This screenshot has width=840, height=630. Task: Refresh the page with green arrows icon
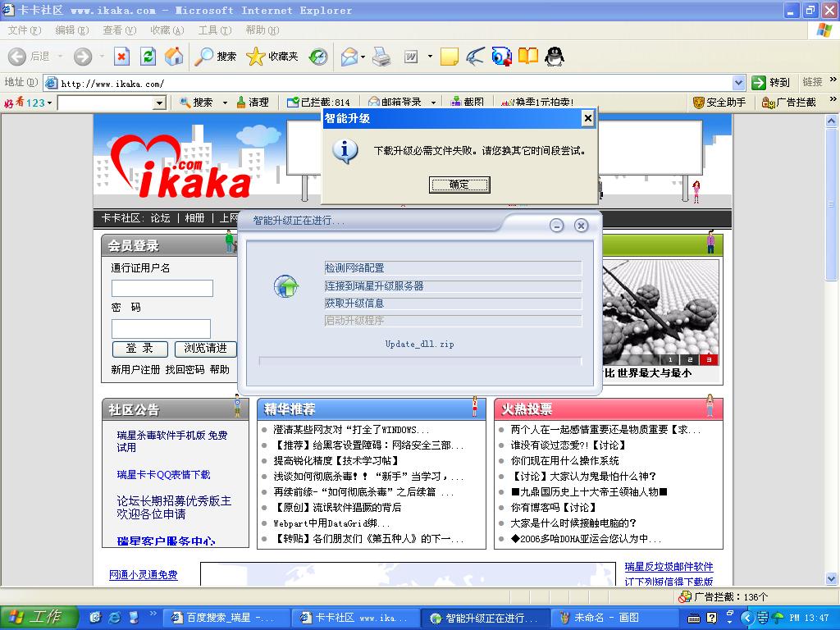point(148,57)
